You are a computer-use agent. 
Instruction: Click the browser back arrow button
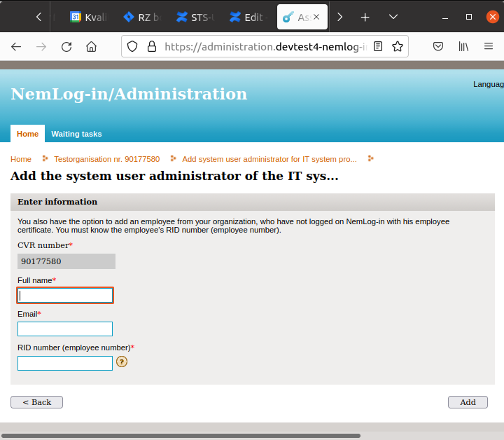coord(16,47)
